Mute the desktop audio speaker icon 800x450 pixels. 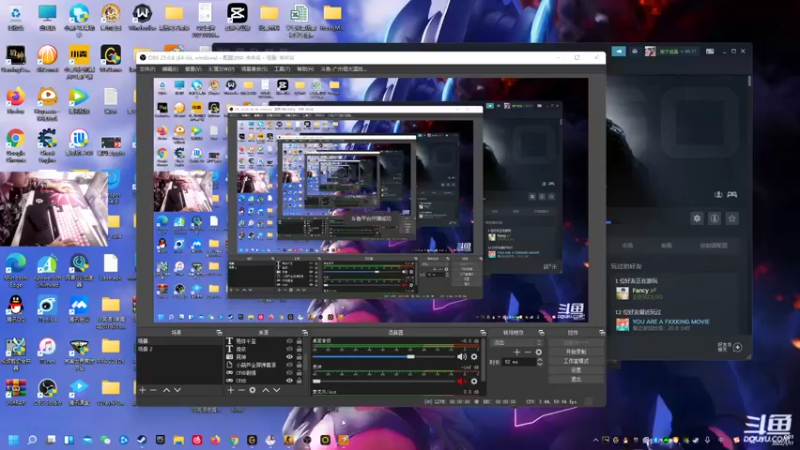[462, 357]
